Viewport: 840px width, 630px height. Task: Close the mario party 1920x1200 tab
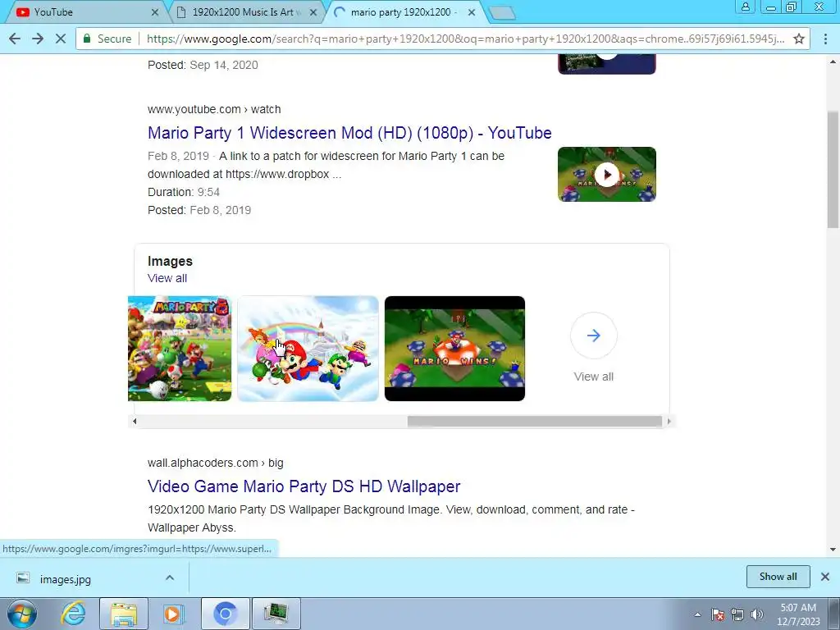coord(472,11)
